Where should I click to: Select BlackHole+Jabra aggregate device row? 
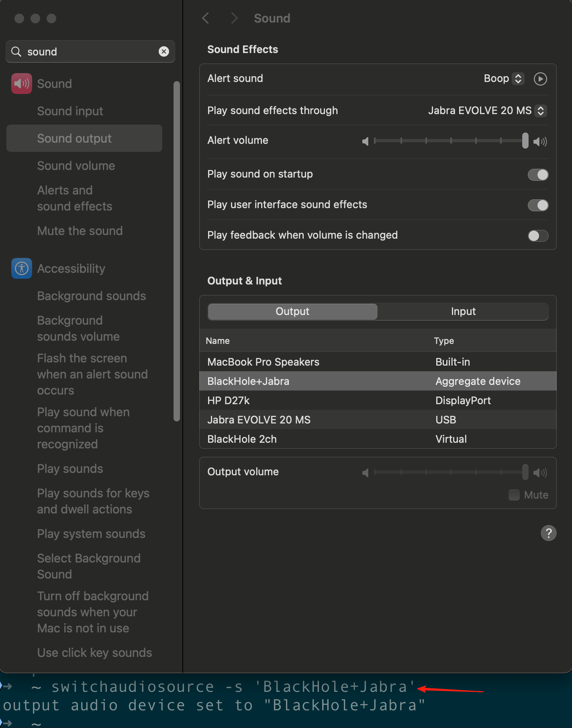tap(378, 381)
